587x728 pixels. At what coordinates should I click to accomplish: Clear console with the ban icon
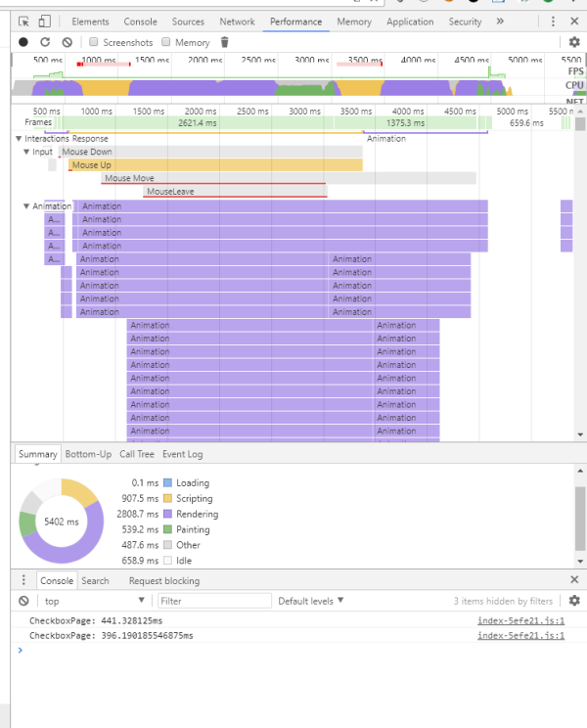[23, 601]
